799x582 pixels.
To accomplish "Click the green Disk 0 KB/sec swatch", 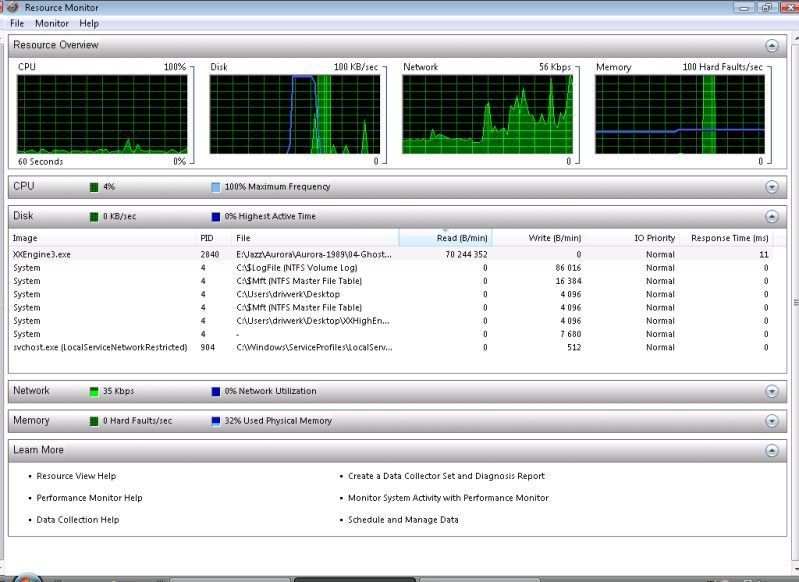I will [94, 217].
